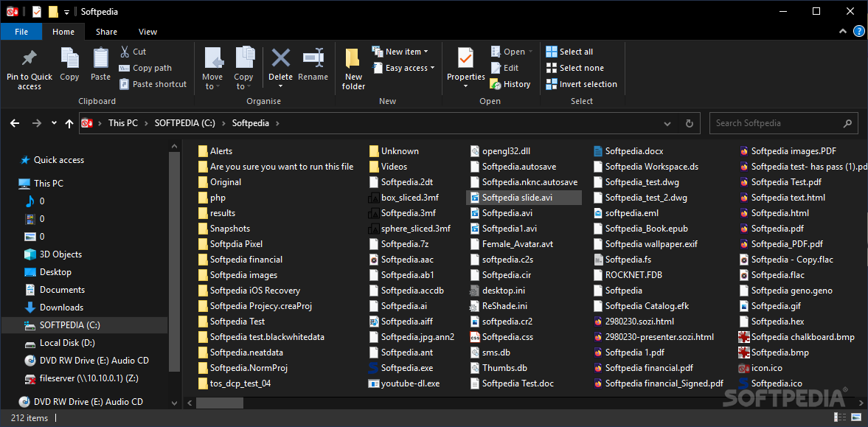Screen dimensions: 868x427
Task: Click the Copy ribbon icon
Action: [69, 58]
